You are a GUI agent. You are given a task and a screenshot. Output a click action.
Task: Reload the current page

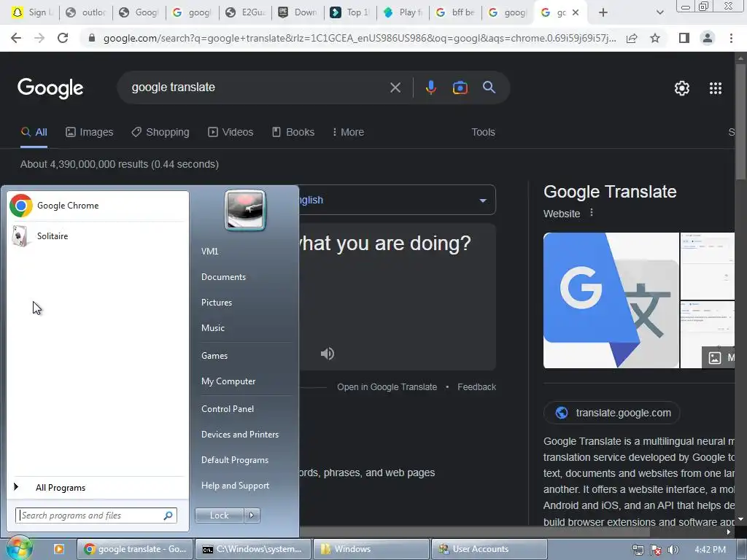click(x=63, y=38)
